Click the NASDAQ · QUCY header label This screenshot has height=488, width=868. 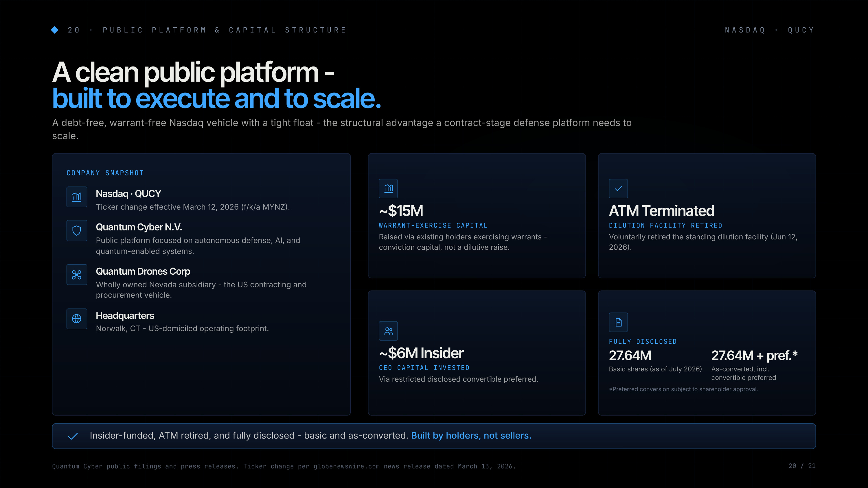point(770,30)
